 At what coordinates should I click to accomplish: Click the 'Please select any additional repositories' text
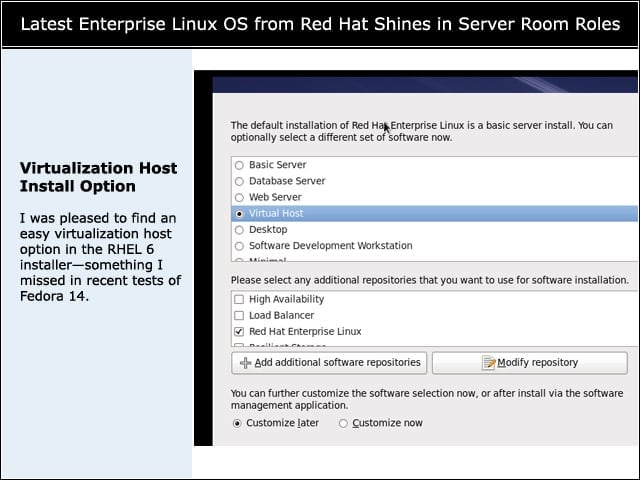click(430, 280)
